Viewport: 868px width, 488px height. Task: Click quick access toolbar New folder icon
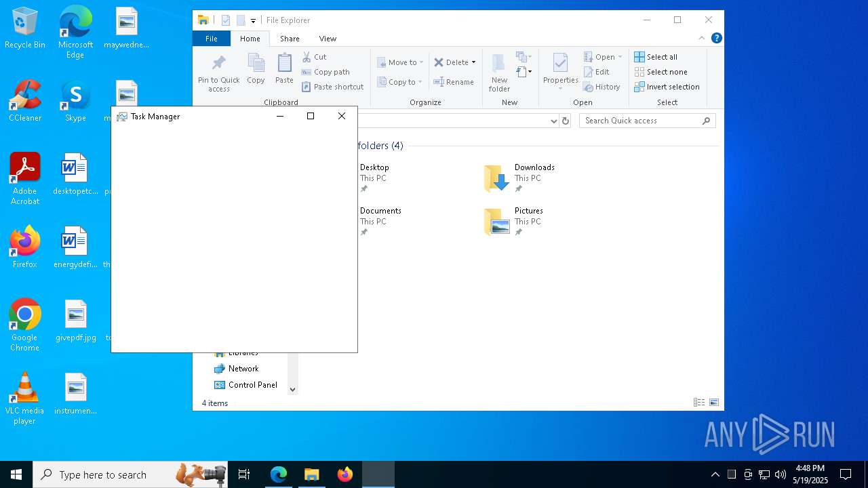click(x=241, y=20)
